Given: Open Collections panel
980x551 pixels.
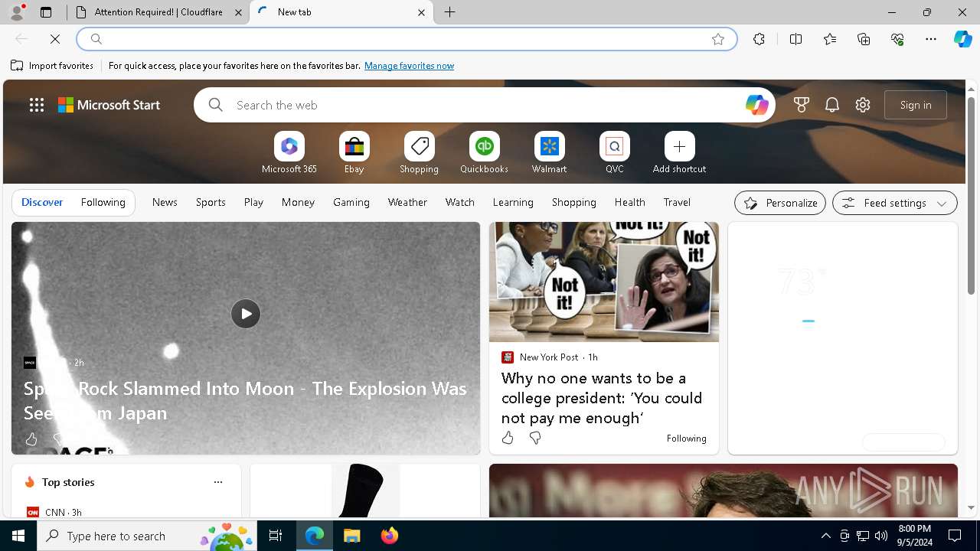Looking at the screenshot, I should point(864,39).
